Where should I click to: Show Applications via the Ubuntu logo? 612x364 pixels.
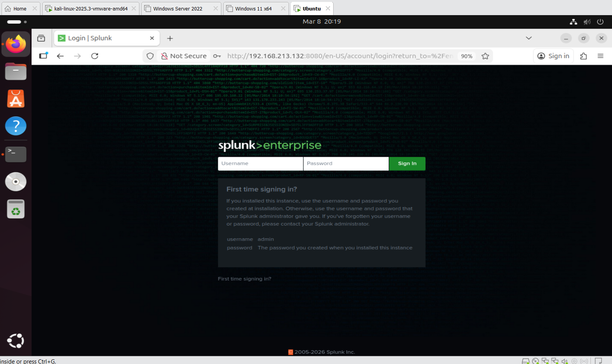[16, 341]
